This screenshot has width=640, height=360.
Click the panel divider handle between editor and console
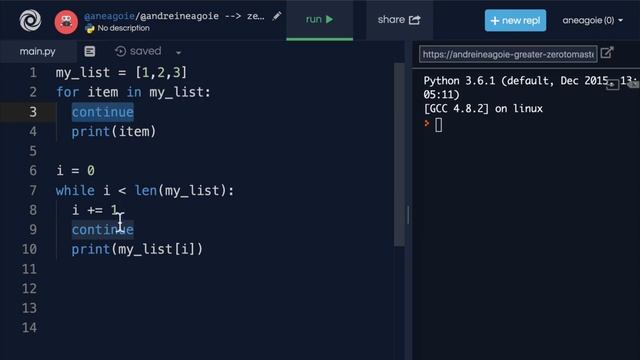click(x=408, y=215)
